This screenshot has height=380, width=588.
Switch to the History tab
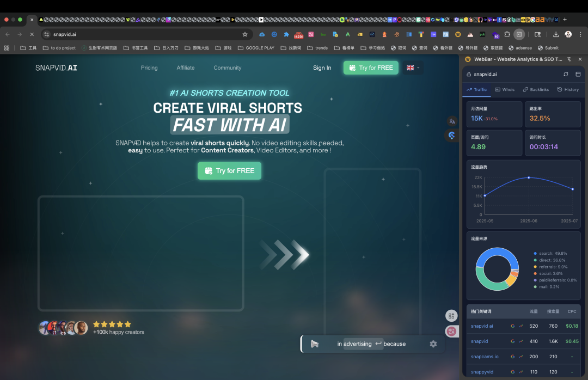(x=568, y=90)
